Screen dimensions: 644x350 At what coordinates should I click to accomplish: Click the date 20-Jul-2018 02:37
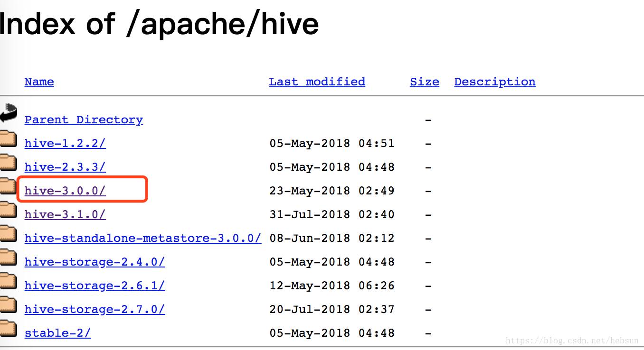332,309
